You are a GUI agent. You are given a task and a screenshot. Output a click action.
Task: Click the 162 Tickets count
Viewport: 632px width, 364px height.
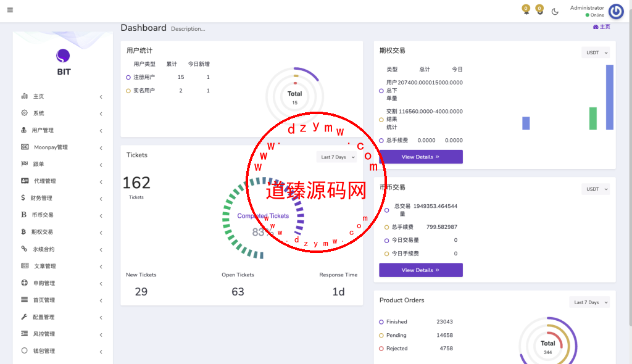(136, 183)
